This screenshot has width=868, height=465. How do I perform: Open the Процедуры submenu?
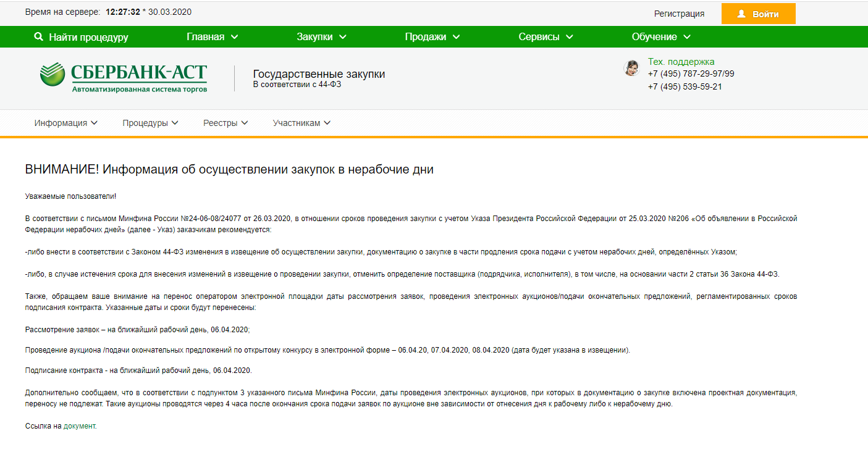pyautogui.click(x=145, y=123)
